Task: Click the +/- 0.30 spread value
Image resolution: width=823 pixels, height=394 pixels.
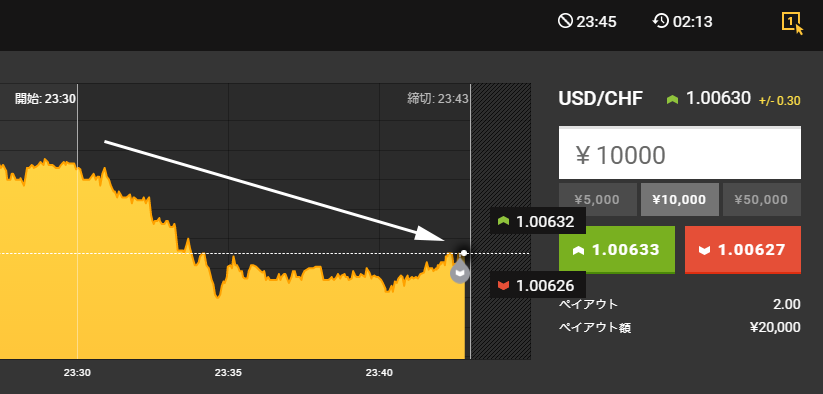Action: tap(779, 101)
